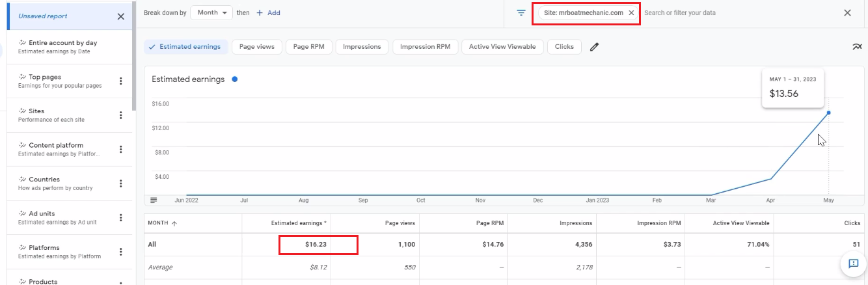Edit metrics with the pencil icon
This screenshot has height=285, width=868.
(593, 47)
